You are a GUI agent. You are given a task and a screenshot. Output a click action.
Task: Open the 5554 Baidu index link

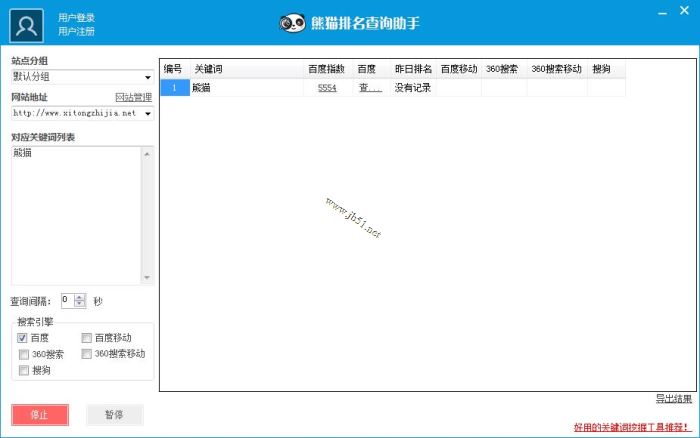(x=327, y=88)
